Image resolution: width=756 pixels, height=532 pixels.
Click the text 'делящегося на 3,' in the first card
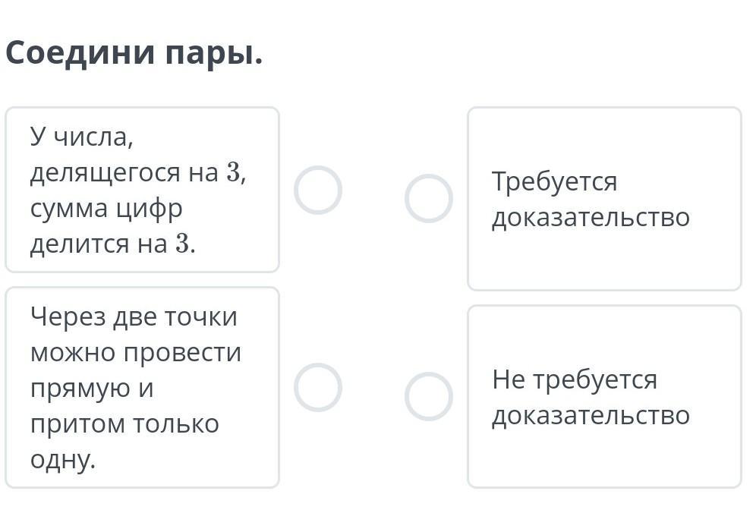(138, 172)
